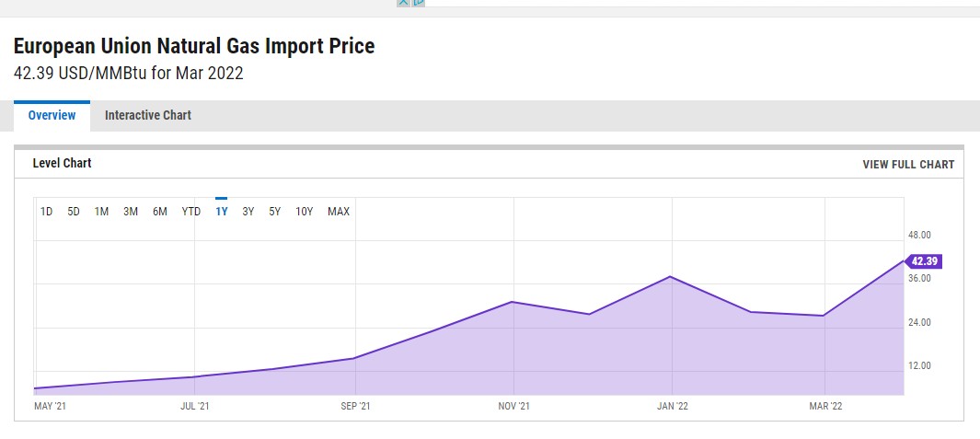Show year-to-date with YTD

190,212
